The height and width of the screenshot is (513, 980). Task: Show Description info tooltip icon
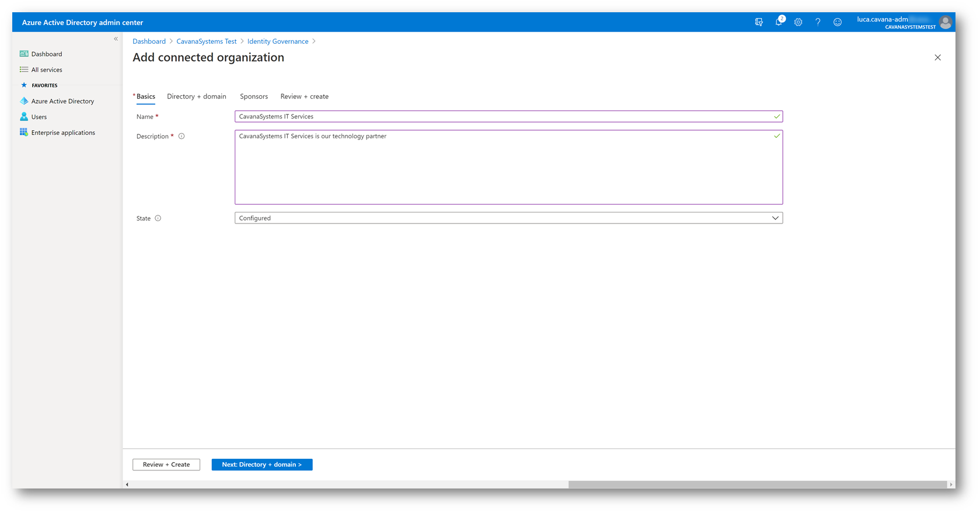pyautogui.click(x=182, y=137)
